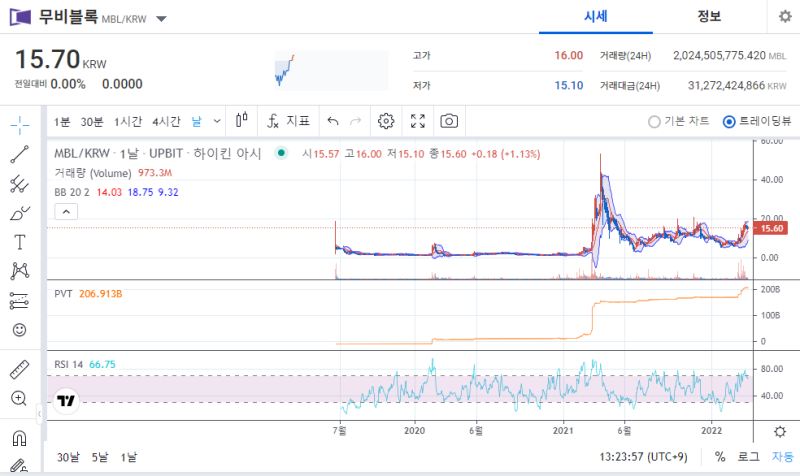
Task: Click the 저가 value 15.10
Action: coord(569,85)
